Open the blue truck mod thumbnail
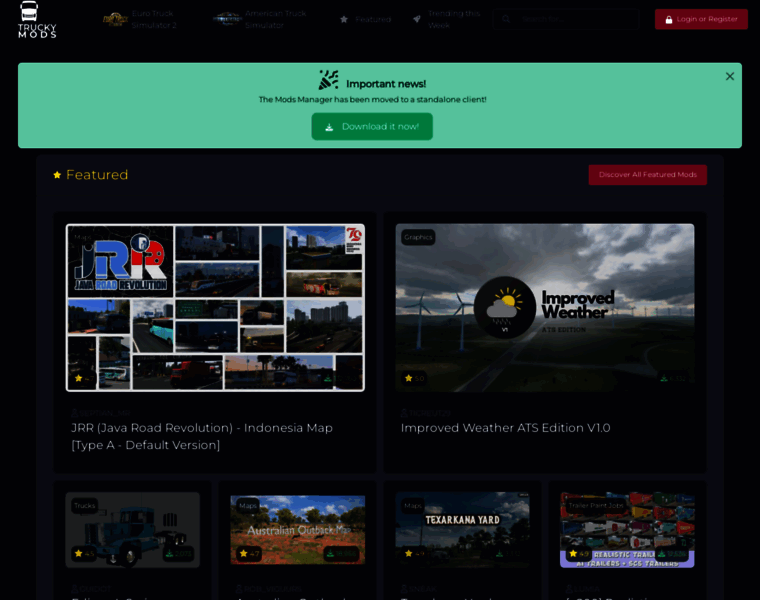This screenshot has height=600, width=760. tap(133, 530)
